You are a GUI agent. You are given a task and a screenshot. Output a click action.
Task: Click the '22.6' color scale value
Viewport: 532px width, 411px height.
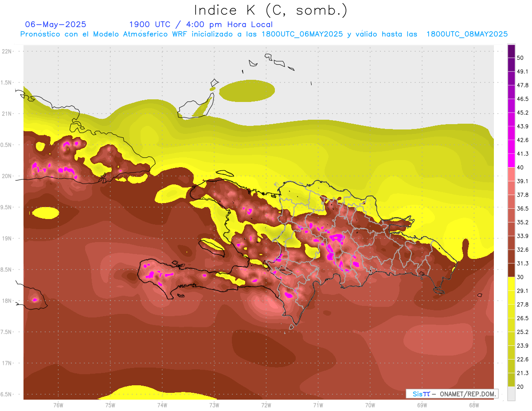coord(523,360)
